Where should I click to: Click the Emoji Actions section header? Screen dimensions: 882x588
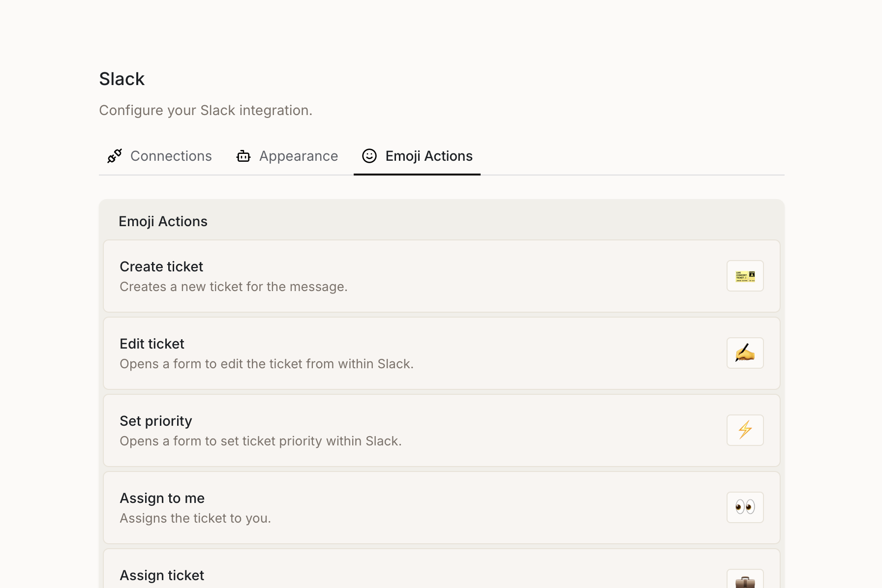tap(163, 221)
